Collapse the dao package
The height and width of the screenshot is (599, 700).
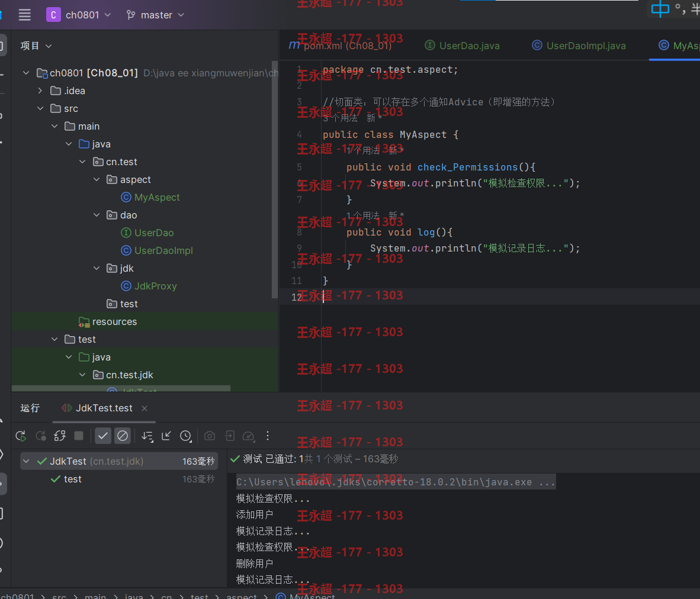[x=97, y=215]
